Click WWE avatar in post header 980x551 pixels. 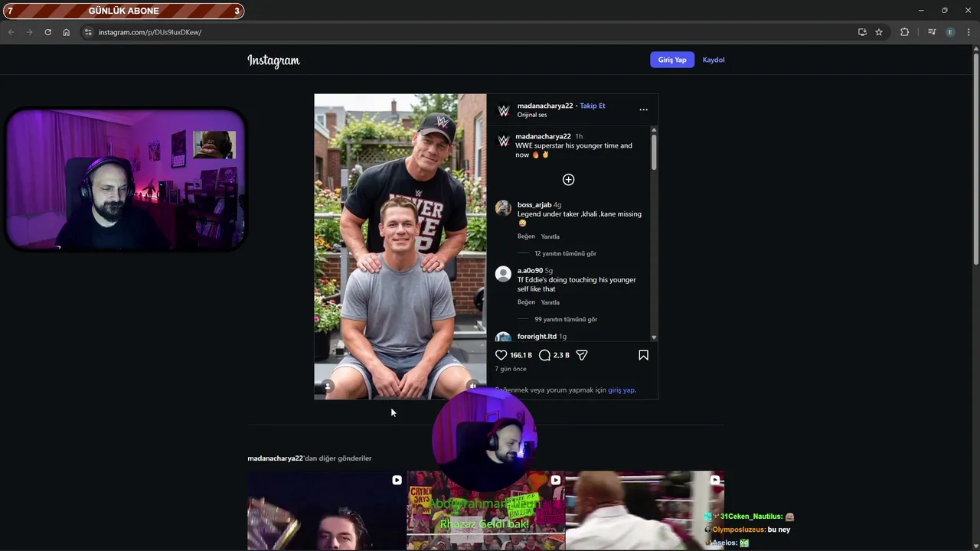(504, 110)
